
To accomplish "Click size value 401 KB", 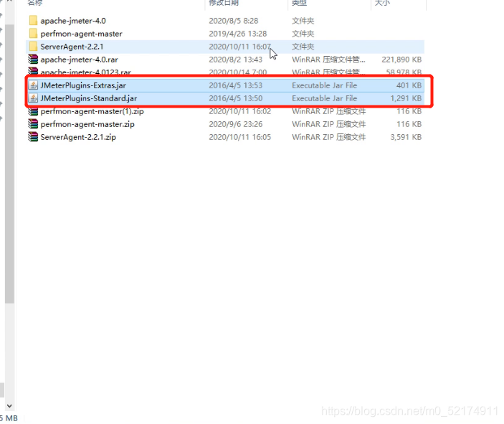I will [x=409, y=85].
